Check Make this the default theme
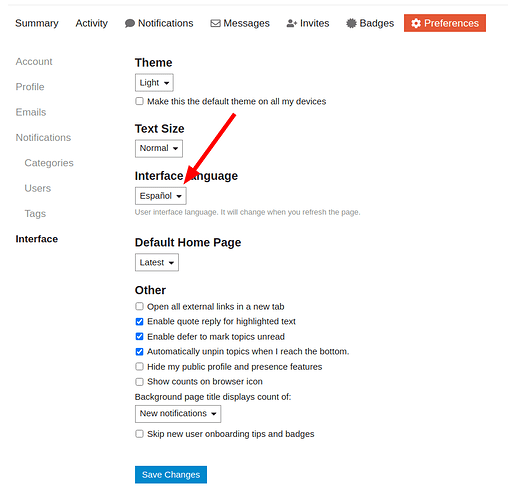Screen dimensions: 508x500 (x=139, y=101)
